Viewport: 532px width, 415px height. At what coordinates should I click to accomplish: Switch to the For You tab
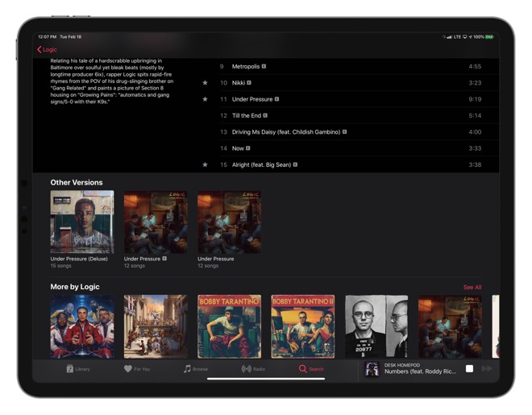point(137,369)
